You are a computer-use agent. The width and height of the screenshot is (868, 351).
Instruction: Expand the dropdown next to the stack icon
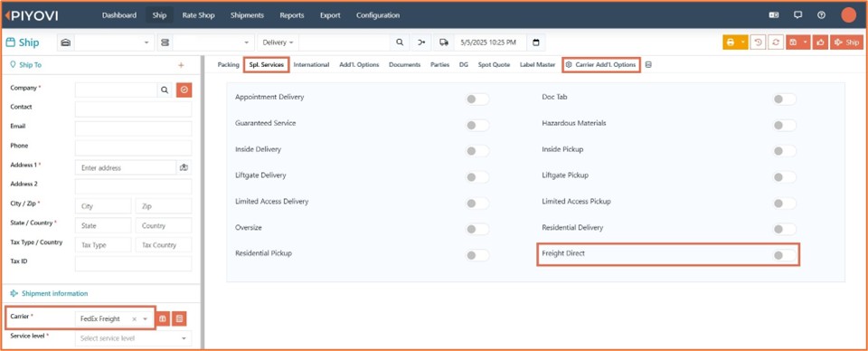246,43
